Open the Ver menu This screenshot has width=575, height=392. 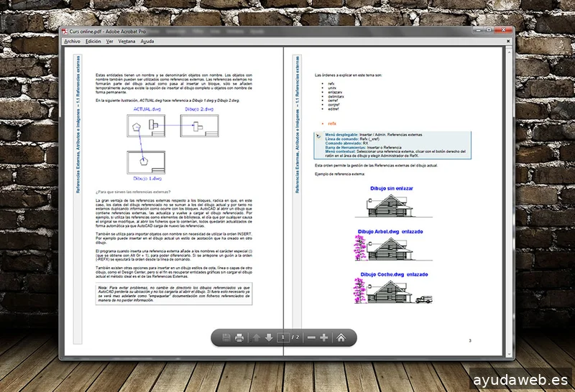tap(110, 42)
